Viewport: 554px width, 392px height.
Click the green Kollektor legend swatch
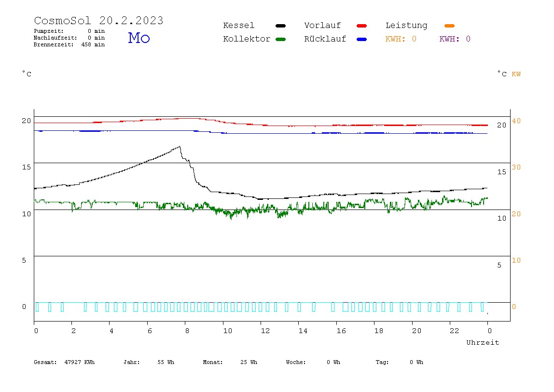point(280,39)
